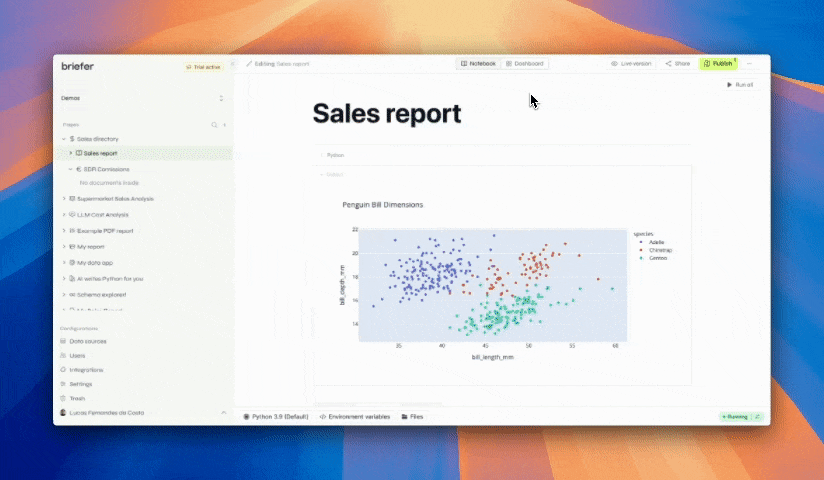The height and width of the screenshot is (480, 824).
Task: Click the icon next to the Running status
Action: (757, 416)
